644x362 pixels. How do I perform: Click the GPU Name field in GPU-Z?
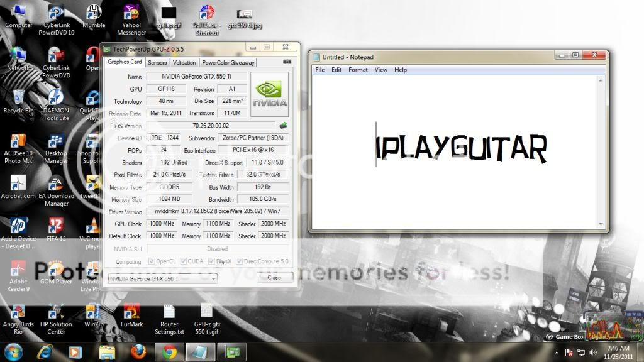197,76
